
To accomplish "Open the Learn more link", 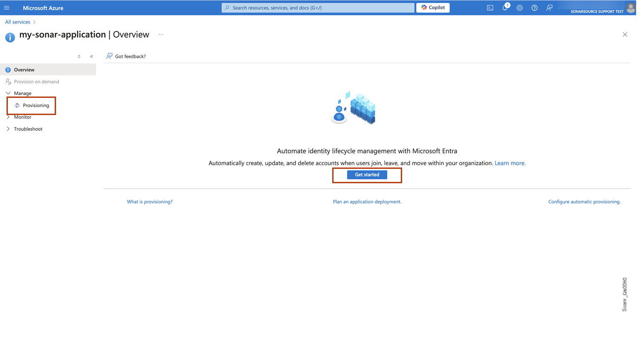I will click(x=510, y=163).
